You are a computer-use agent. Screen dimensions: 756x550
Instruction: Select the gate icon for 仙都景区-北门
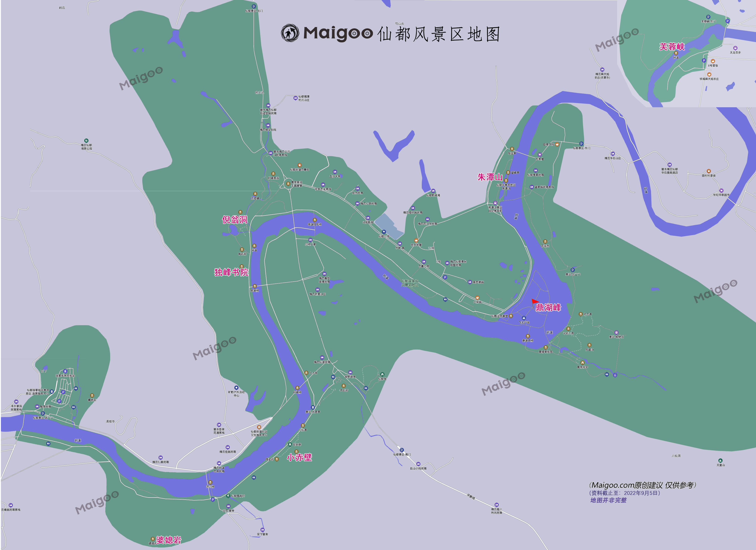254,6
